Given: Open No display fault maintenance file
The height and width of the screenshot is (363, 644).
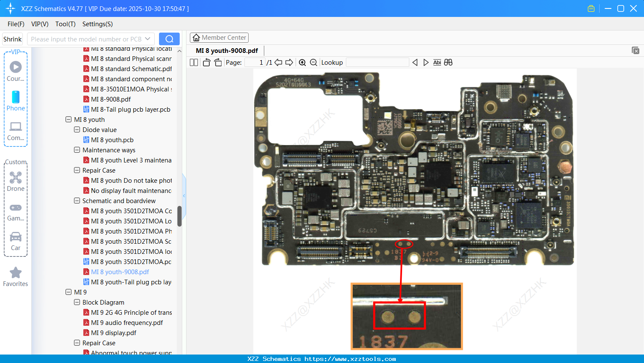Looking at the screenshot, I should click(x=131, y=191).
